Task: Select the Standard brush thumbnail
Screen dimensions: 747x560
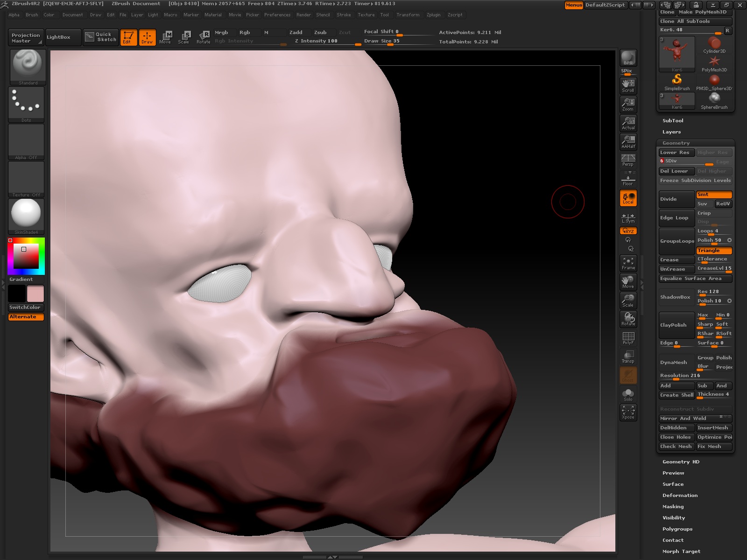Action: [28, 66]
